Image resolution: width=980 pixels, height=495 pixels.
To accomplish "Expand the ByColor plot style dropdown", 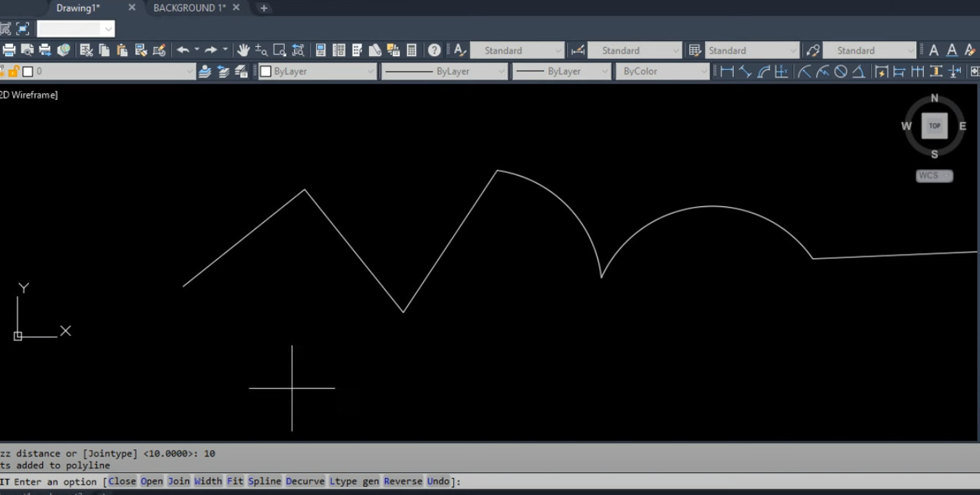I will (x=662, y=71).
